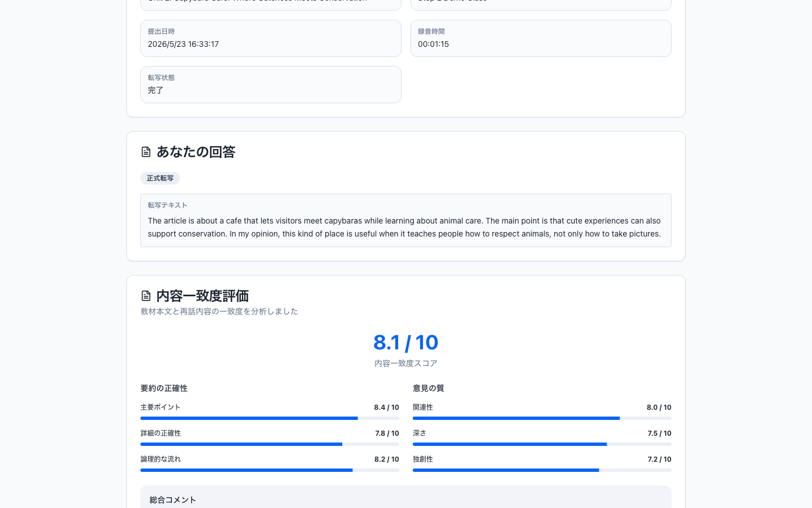This screenshot has height=508, width=812.
Task: Click the 転写テキスト label
Action: [x=167, y=205]
